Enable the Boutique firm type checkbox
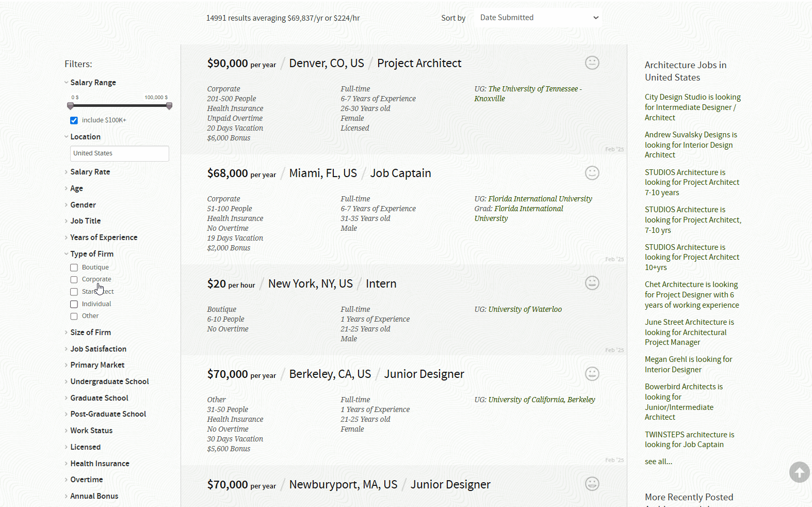 [74, 267]
